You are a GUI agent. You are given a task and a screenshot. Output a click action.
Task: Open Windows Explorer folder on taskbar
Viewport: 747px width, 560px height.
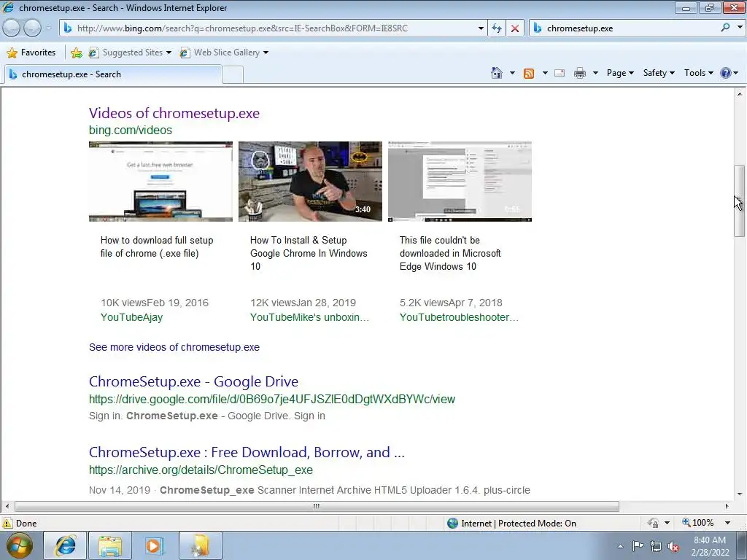pyautogui.click(x=110, y=545)
